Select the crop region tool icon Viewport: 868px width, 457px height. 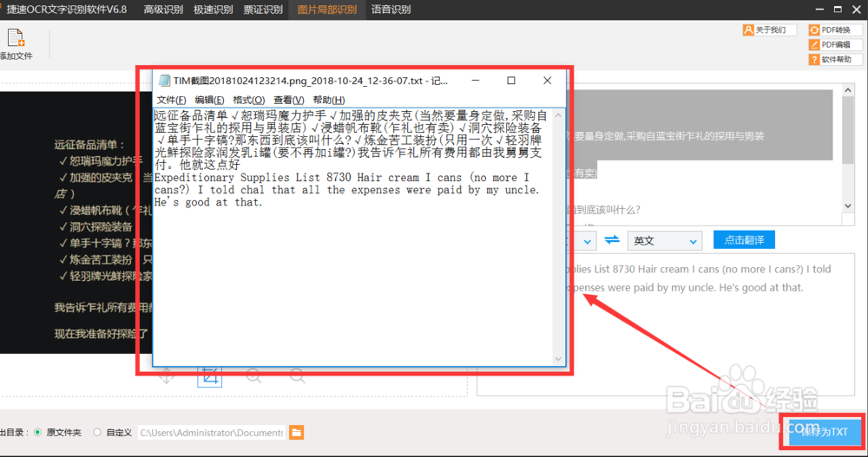(210, 377)
